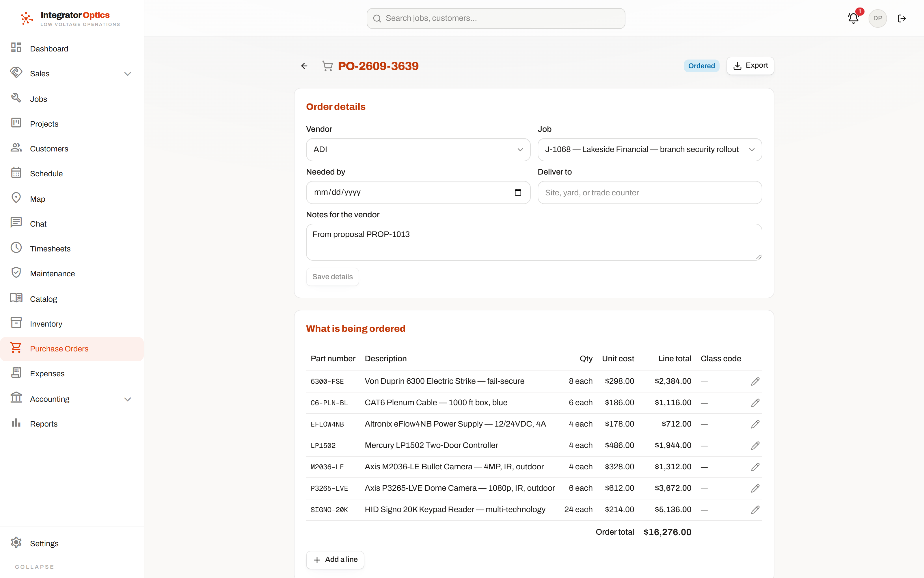Open Reports in the sidebar

72,424
